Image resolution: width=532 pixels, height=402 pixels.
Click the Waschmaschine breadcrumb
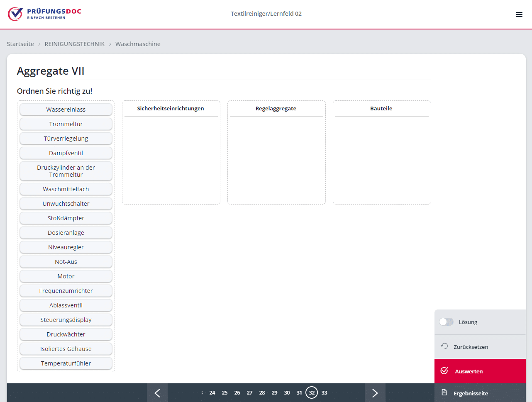click(x=138, y=44)
